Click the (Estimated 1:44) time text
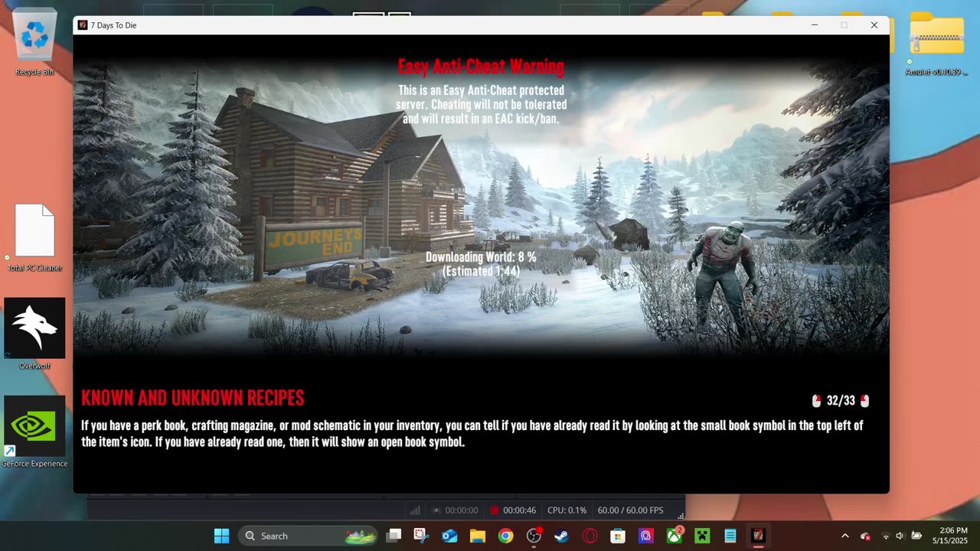 coord(481,271)
